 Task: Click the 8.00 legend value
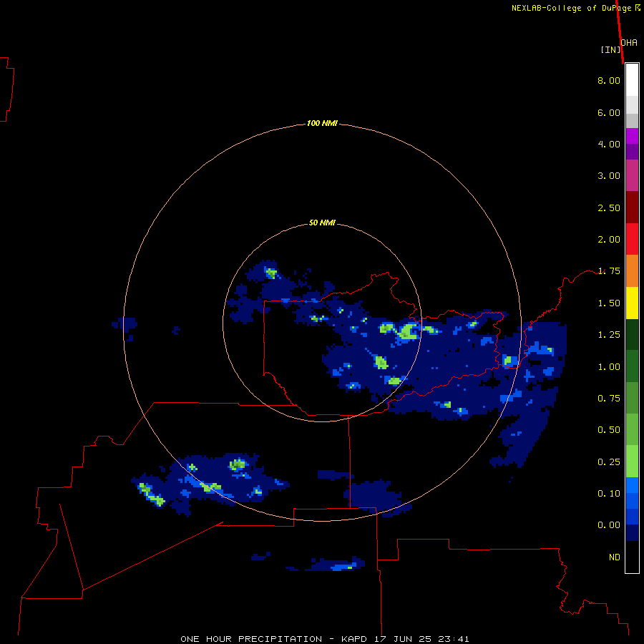click(609, 80)
